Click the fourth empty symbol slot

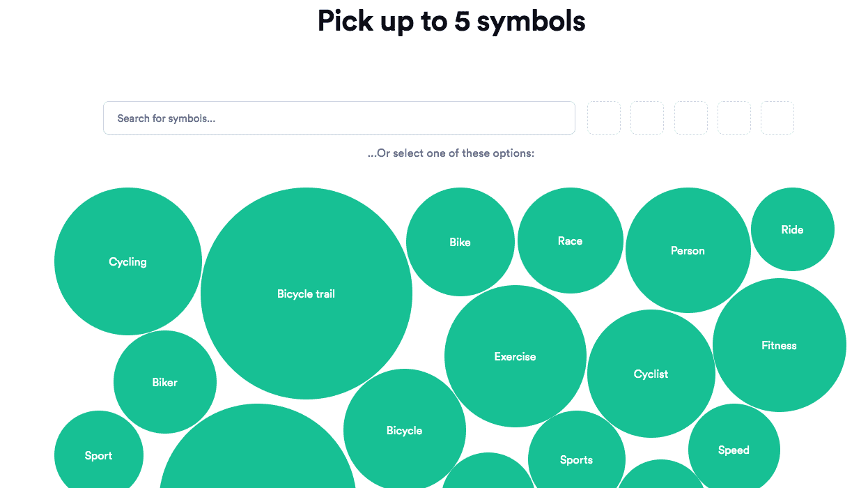pyautogui.click(x=734, y=118)
